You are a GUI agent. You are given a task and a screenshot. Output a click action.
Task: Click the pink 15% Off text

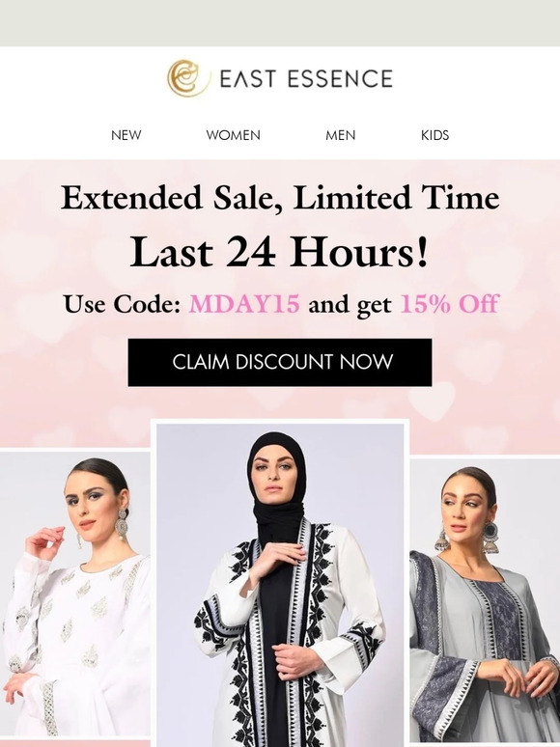click(x=449, y=303)
